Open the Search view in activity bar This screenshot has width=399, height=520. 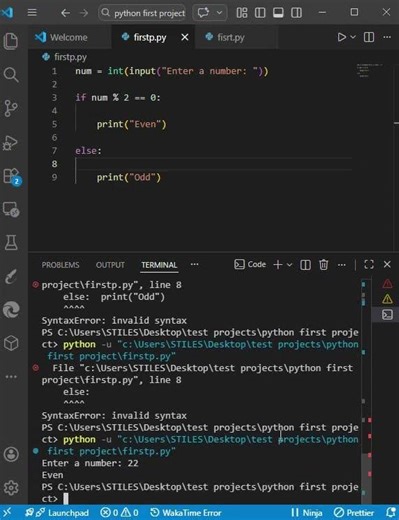[11, 75]
